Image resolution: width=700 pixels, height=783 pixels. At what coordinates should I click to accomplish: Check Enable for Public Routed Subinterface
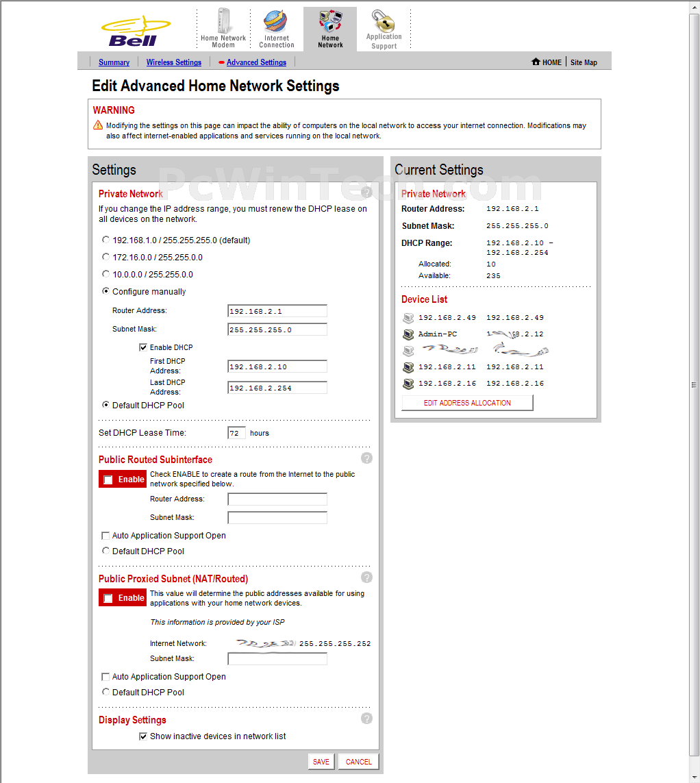point(108,480)
